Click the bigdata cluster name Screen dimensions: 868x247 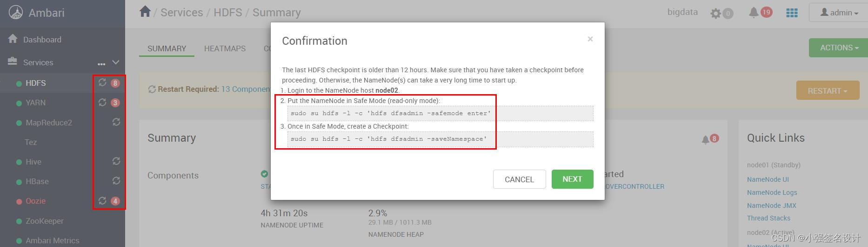(682, 12)
